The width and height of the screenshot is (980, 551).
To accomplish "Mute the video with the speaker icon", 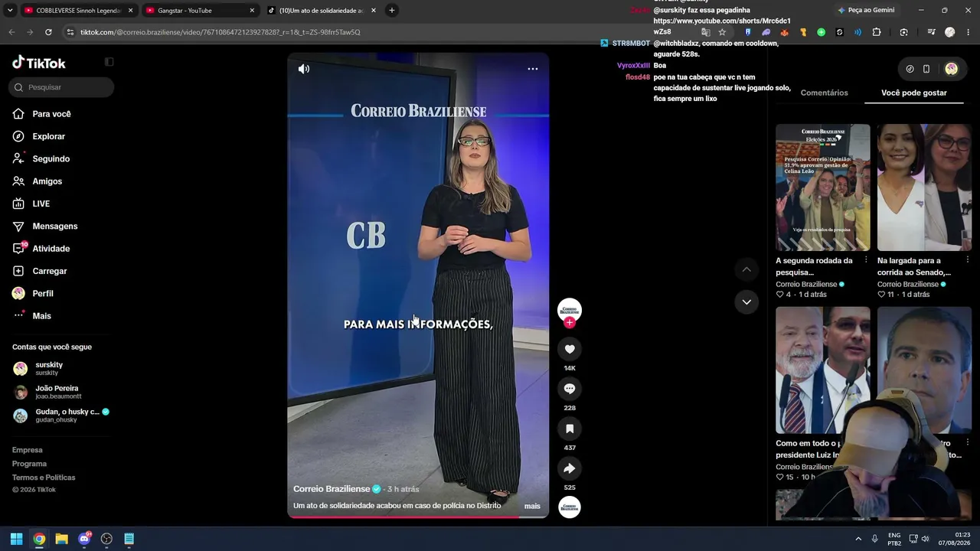I will (x=304, y=69).
